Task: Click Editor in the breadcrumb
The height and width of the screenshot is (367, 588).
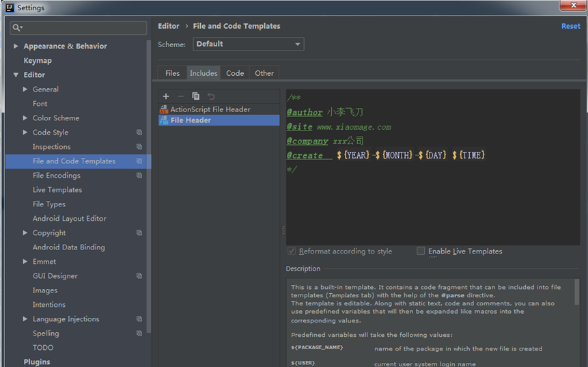Action: (x=169, y=26)
